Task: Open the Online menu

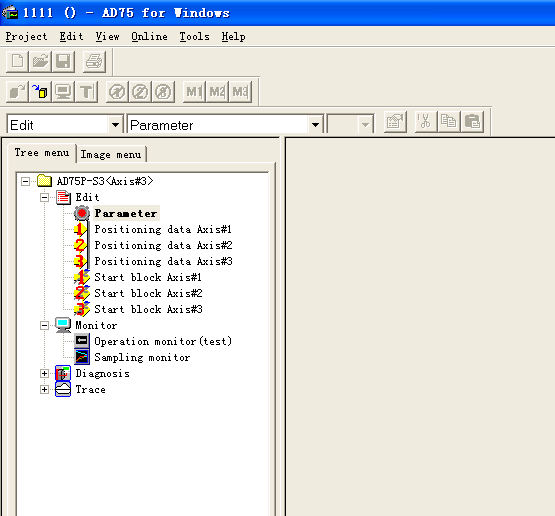Action: click(x=149, y=36)
